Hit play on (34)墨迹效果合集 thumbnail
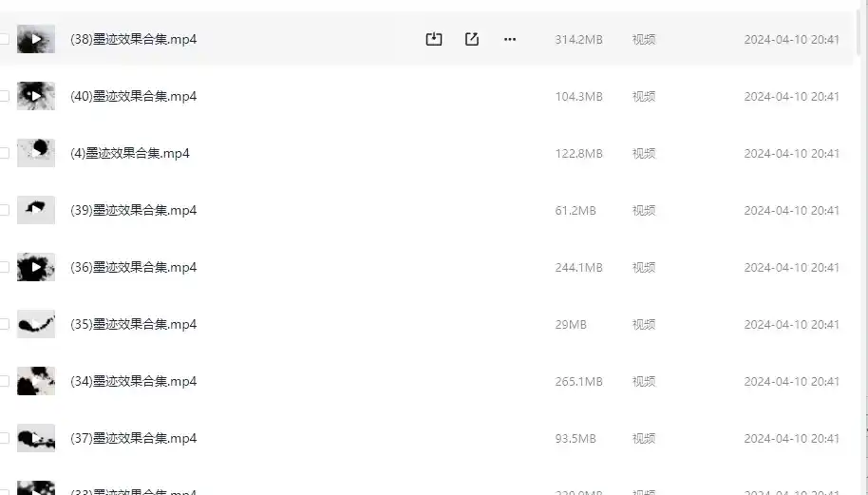 tap(36, 381)
